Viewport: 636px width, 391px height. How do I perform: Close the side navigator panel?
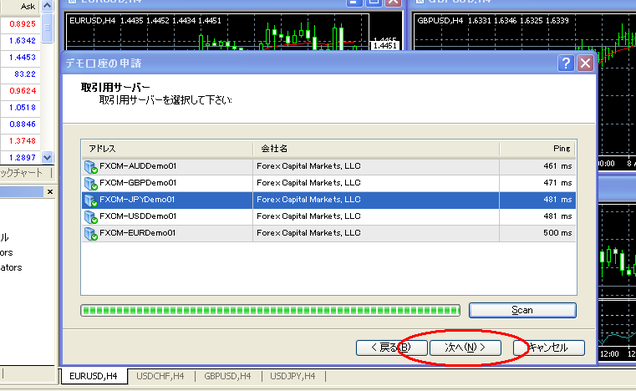click(x=50, y=191)
